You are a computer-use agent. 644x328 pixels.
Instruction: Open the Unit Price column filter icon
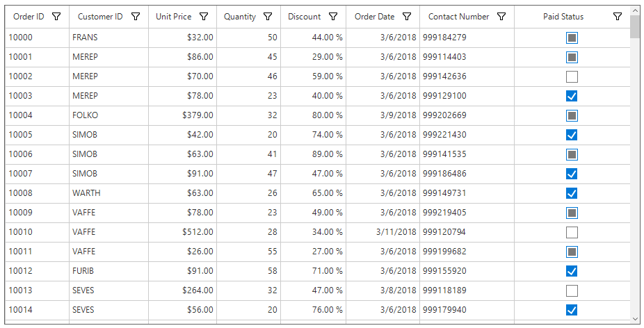tap(204, 17)
